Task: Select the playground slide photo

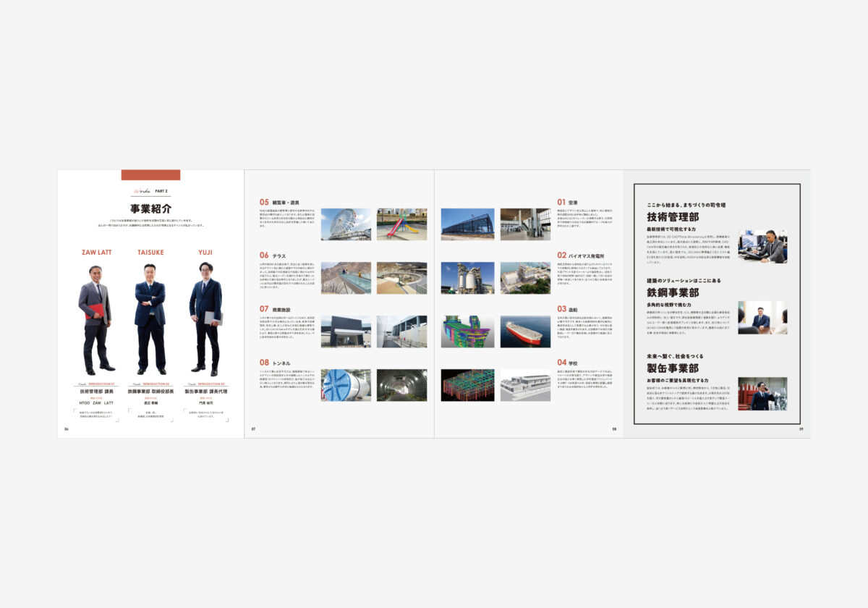Action: click(401, 224)
